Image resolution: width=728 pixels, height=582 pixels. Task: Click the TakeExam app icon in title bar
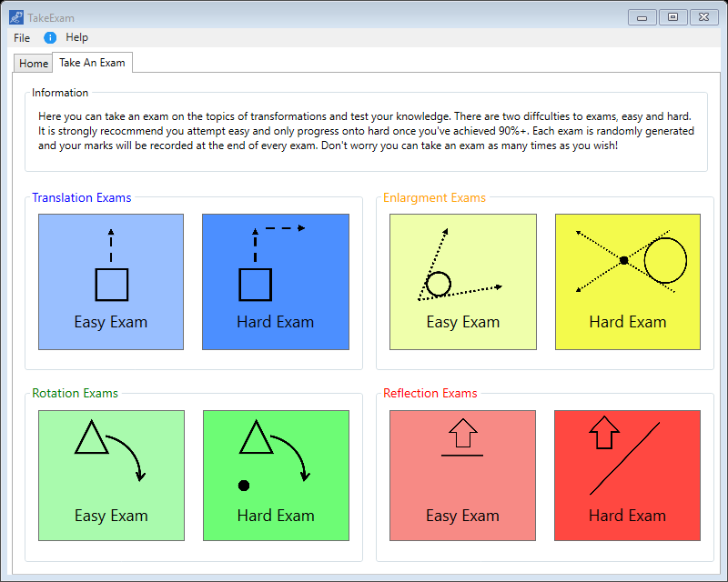[16, 17]
